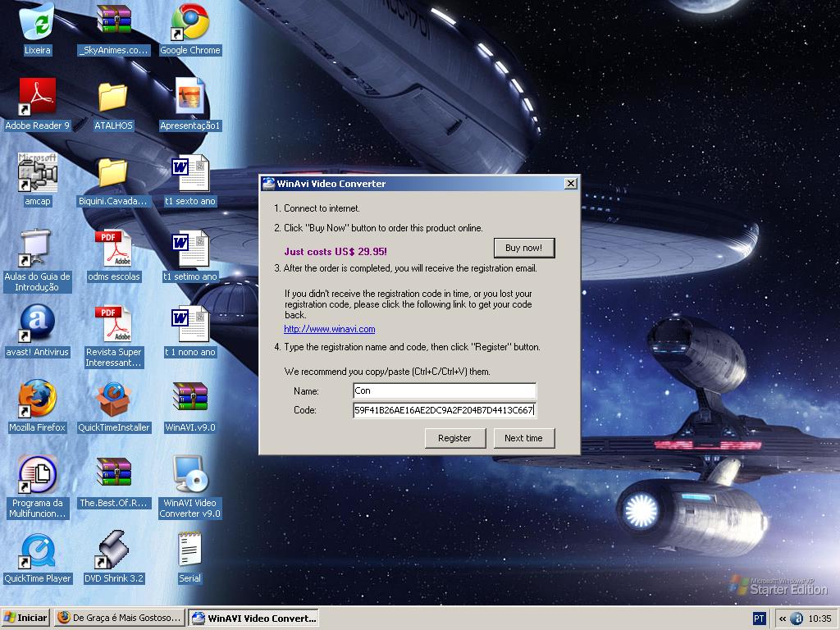Click the avast tray icon
Image resolution: width=840 pixels, height=630 pixels.
(x=797, y=619)
